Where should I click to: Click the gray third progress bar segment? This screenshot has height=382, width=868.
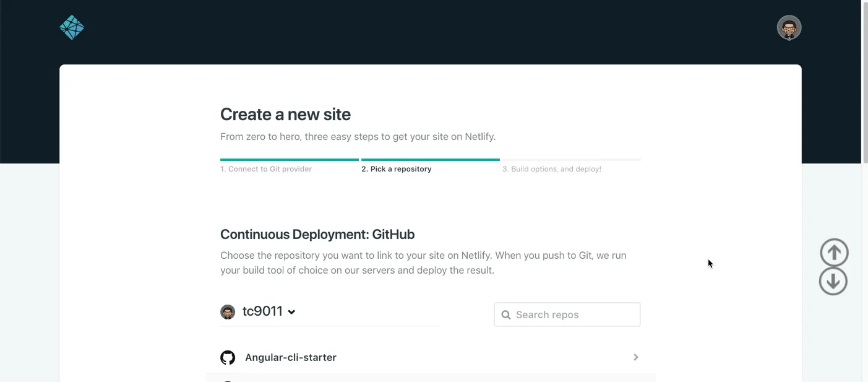[572, 160]
